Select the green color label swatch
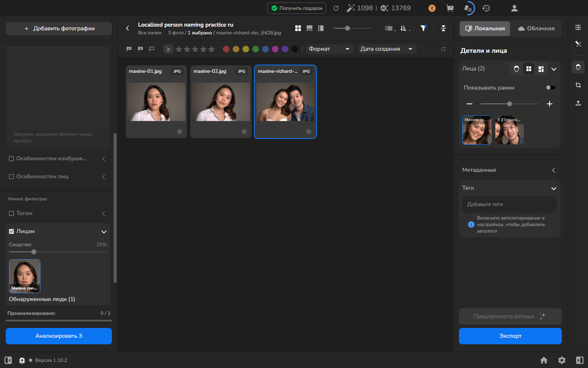This screenshot has height=368, width=588. pyautogui.click(x=256, y=49)
